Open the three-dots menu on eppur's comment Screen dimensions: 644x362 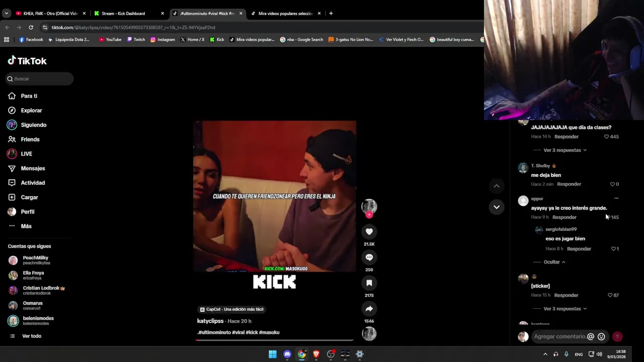[616, 199]
